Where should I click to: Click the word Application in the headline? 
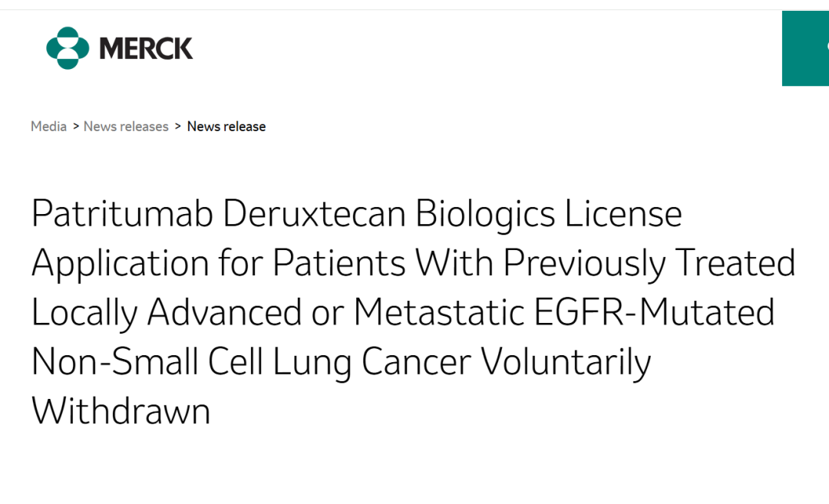(121, 264)
